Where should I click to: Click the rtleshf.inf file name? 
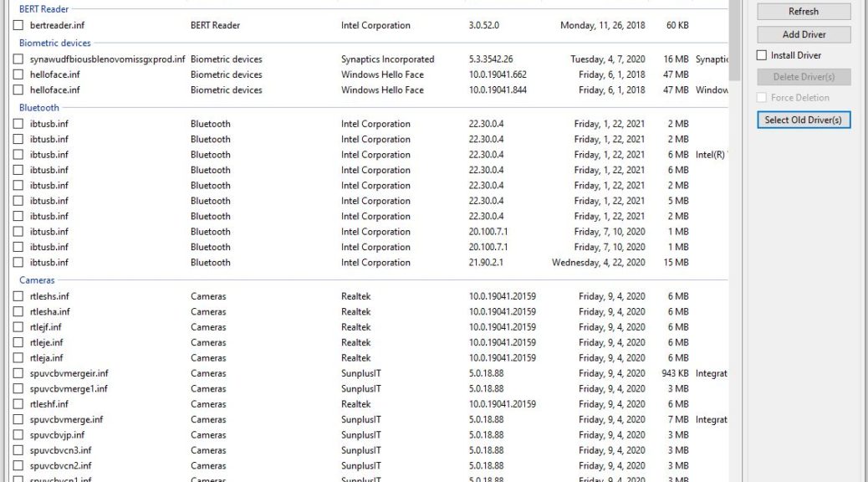click(x=49, y=404)
